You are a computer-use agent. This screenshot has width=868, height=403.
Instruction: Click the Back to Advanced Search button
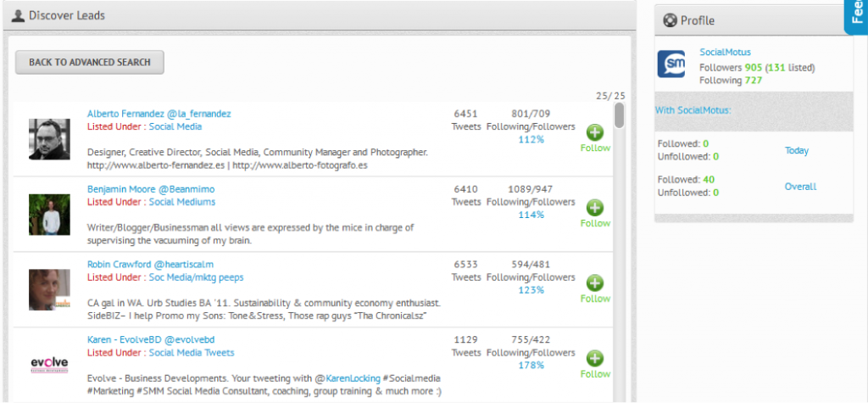(90, 62)
